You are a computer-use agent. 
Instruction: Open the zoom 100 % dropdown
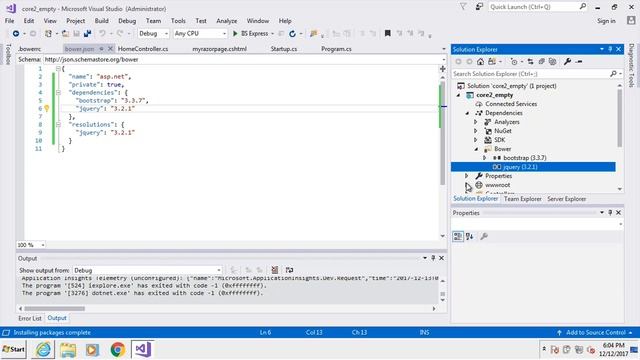click(x=43, y=245)
